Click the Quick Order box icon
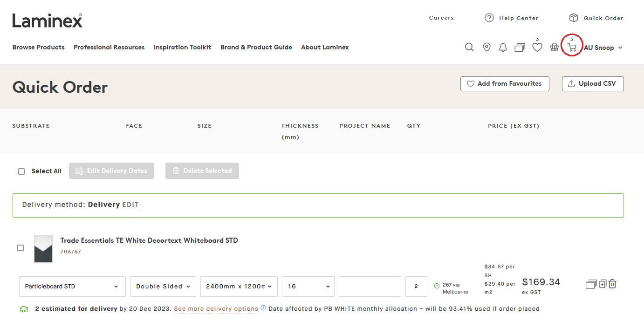This screenshot has height=328, width=644. pos(573,18)
